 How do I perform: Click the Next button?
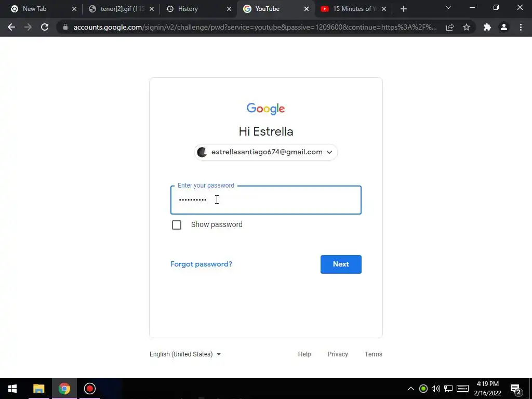click(x=341, y=264)
